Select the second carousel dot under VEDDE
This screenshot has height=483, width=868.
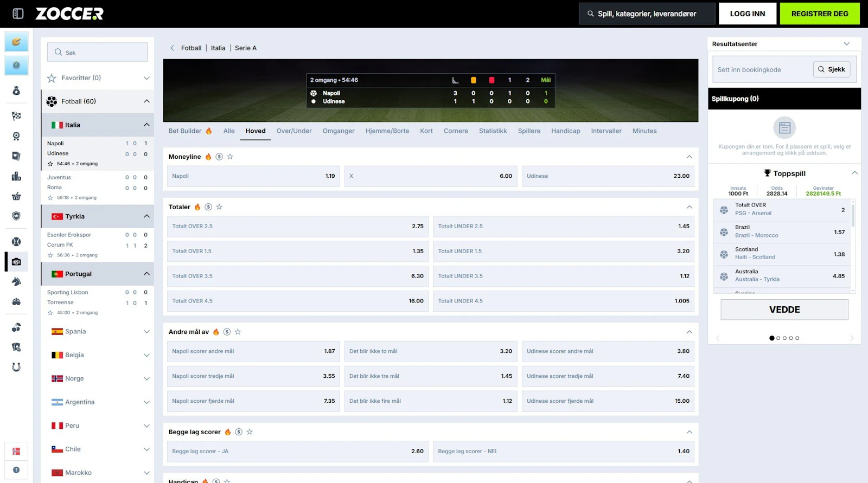pos(778,338)
